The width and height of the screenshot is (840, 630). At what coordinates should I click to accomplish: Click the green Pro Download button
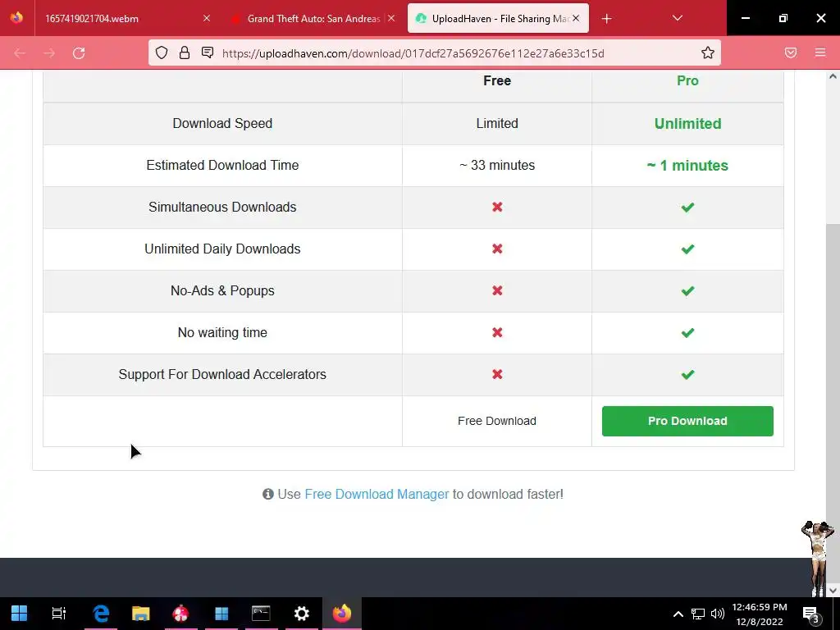[x=687, y=421]
